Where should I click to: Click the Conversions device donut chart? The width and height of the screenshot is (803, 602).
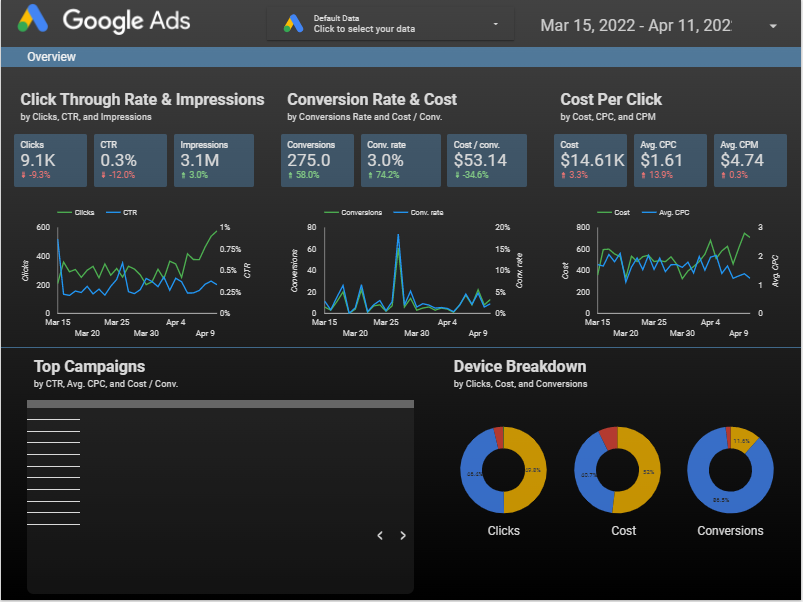(730, 470)
